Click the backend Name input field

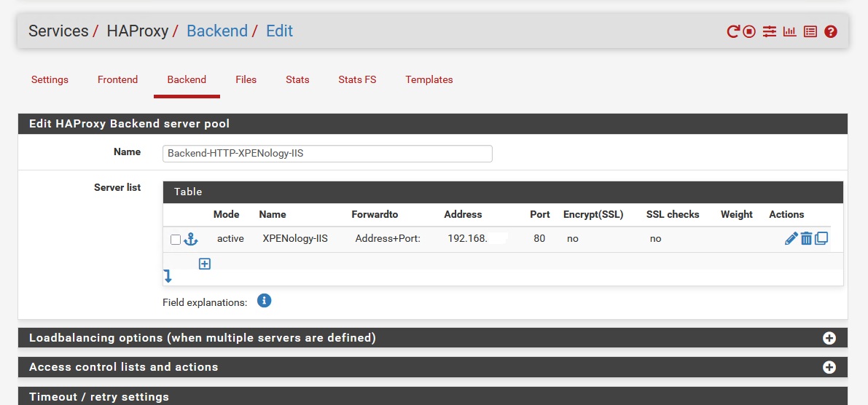[x=327, y=154]
